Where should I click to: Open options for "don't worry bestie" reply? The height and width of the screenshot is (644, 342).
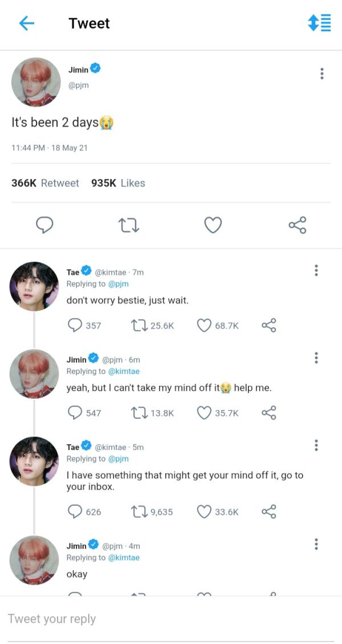point(316,270)
